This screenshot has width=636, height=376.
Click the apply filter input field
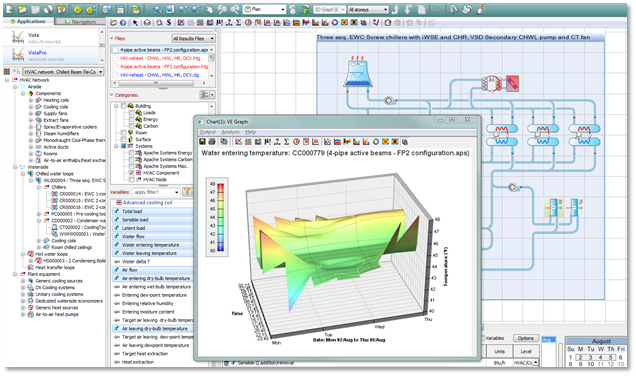pyautogui.click(x=156, y=192)
